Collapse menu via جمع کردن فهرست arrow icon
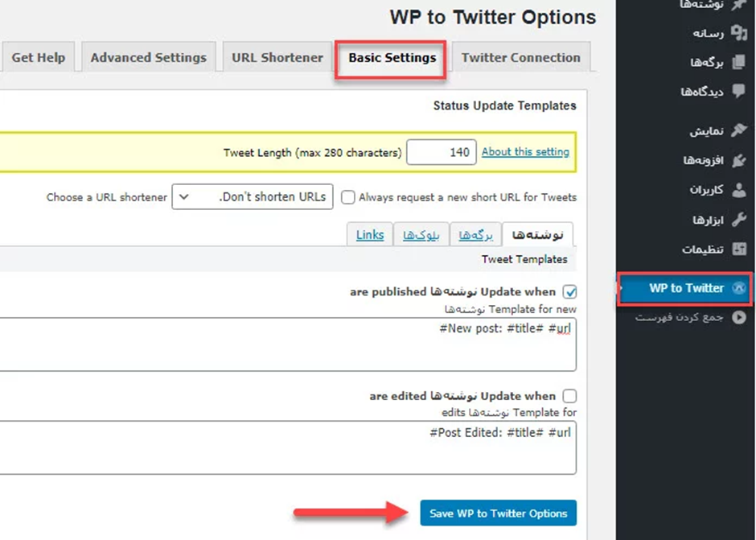 738,317
